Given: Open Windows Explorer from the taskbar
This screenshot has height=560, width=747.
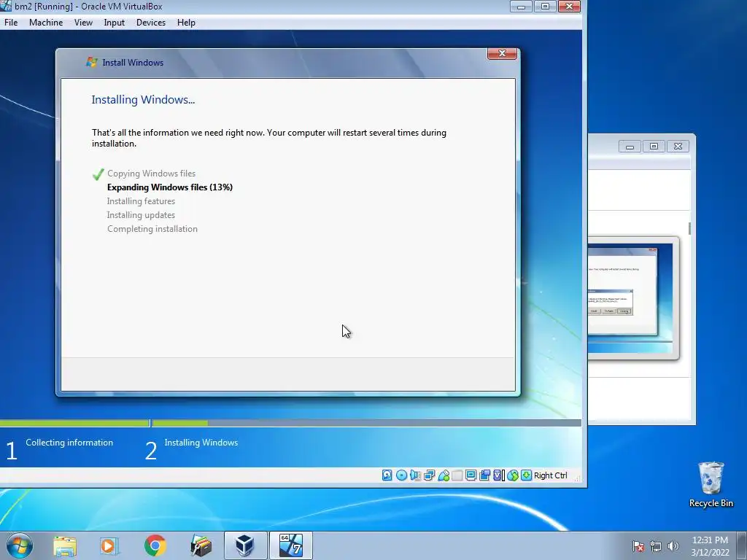Looking at the screenshot, I should [x=65, y=545].
